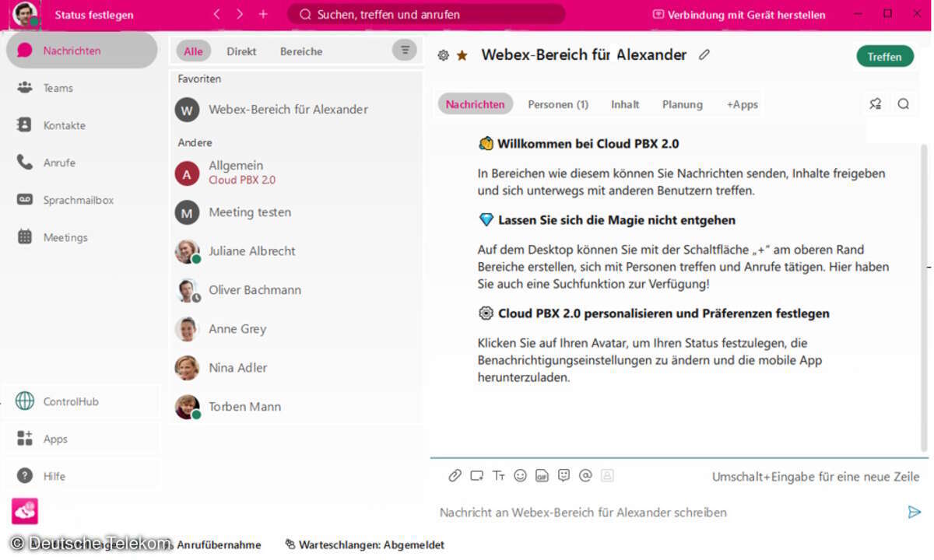Open chat with Torben Mann
The width and height of the screenshot is (934, 560).
click(x=296, y=407)
